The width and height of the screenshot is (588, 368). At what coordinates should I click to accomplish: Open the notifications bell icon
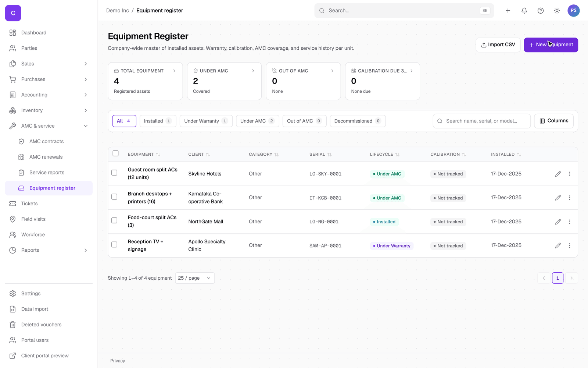point(524,11)
